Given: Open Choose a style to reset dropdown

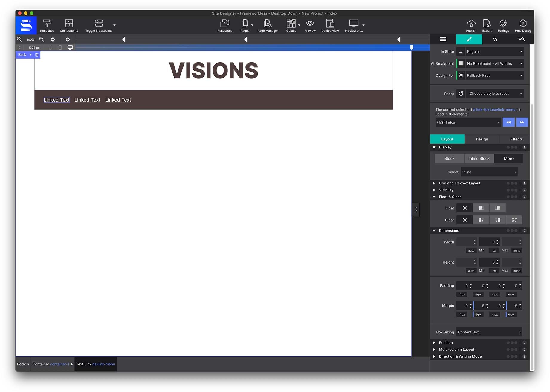Looking at the screenshot, I should click(495, 94).
